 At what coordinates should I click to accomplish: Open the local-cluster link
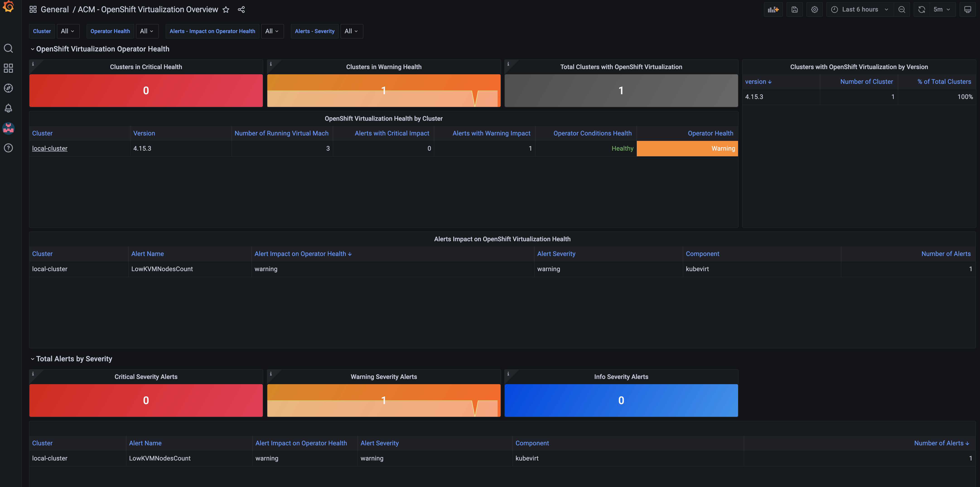(x=50, y=148)
